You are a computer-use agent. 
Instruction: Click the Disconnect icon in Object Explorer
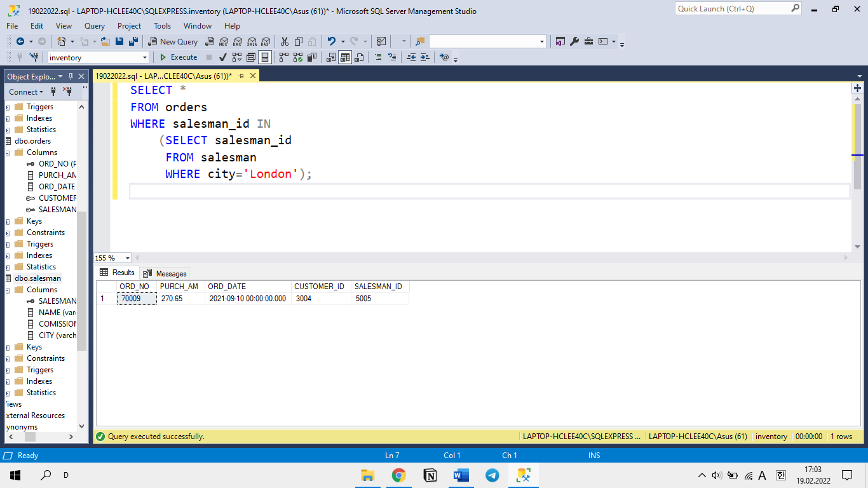click(x=67, y=91)
